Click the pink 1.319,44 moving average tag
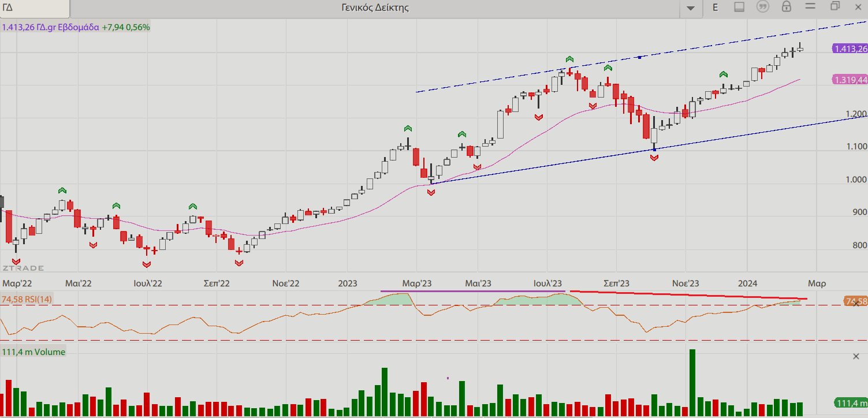 pyautogui.click(x=850, y=80)
